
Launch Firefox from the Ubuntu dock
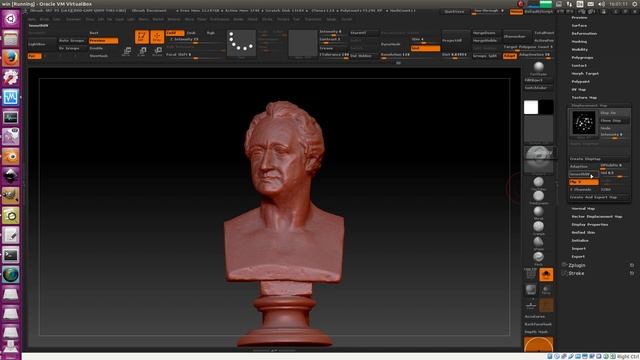pyautogui.click(x=11, y=58)
